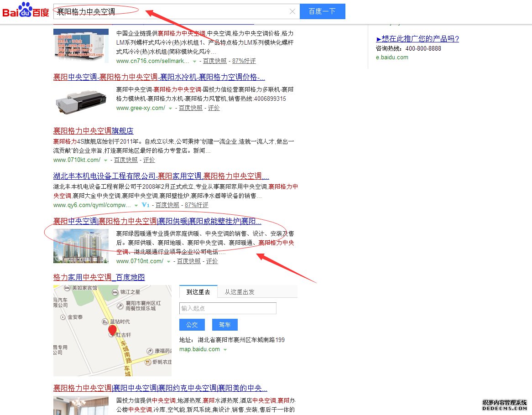Expand the dropdown arrow beside www.qy6.com
The image size is (532, 415).
coord(136,206)
